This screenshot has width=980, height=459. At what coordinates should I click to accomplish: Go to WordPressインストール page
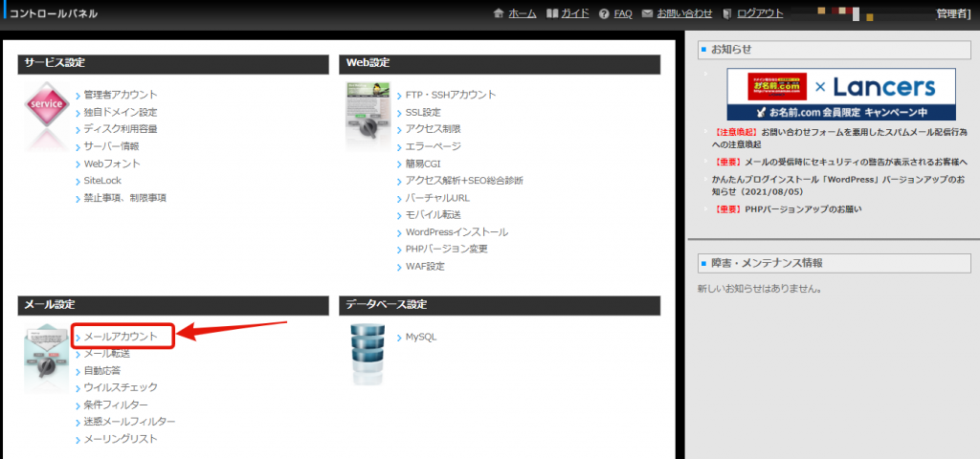[x=457, y=232]
